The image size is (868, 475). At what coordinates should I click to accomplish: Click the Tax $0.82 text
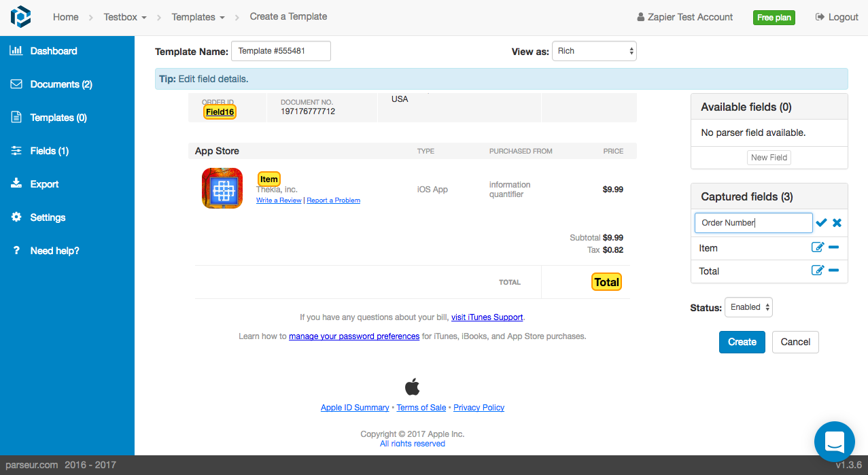pos(605,250)
